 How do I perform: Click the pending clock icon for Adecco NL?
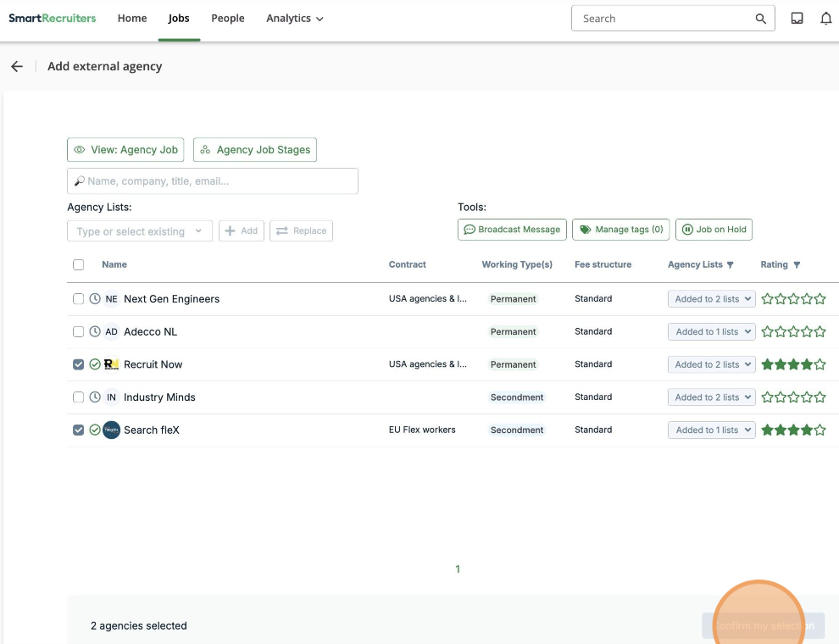[95, 331]
